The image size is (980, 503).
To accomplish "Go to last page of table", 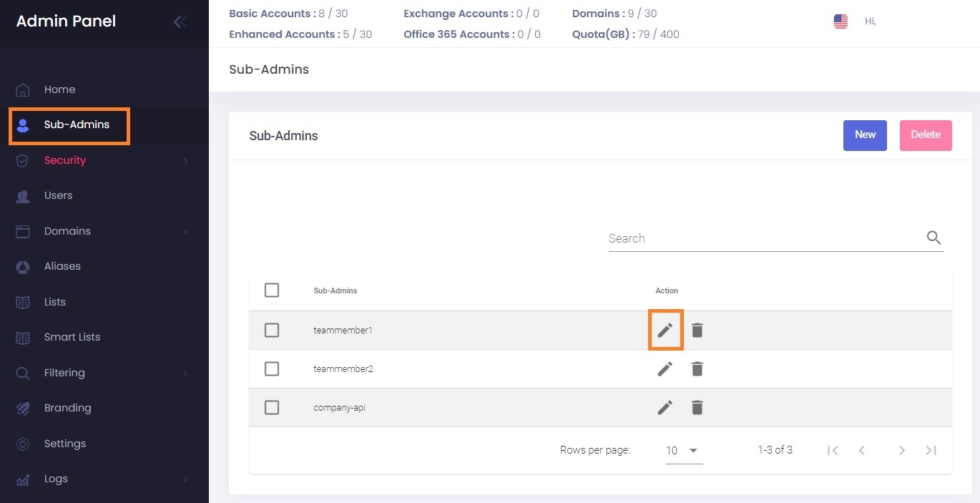I will (931, 450).
